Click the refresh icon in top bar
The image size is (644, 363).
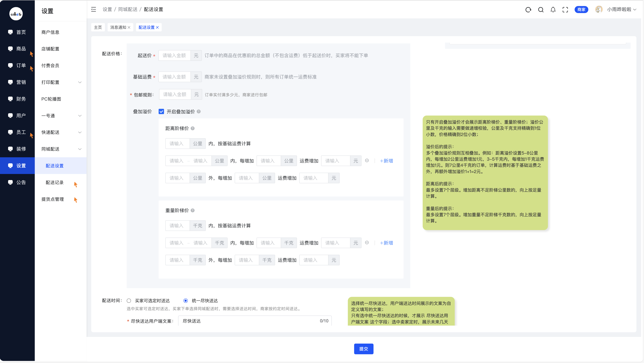coord(528,10)
